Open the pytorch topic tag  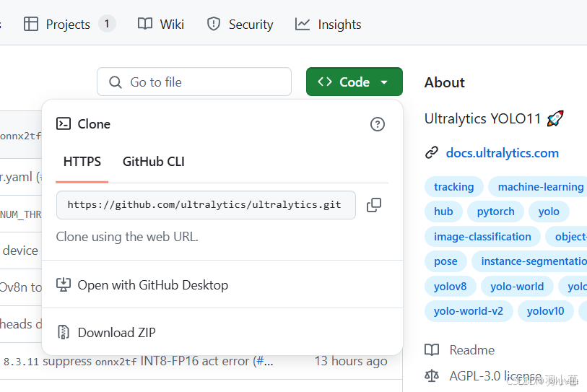[x=495, y=212]
